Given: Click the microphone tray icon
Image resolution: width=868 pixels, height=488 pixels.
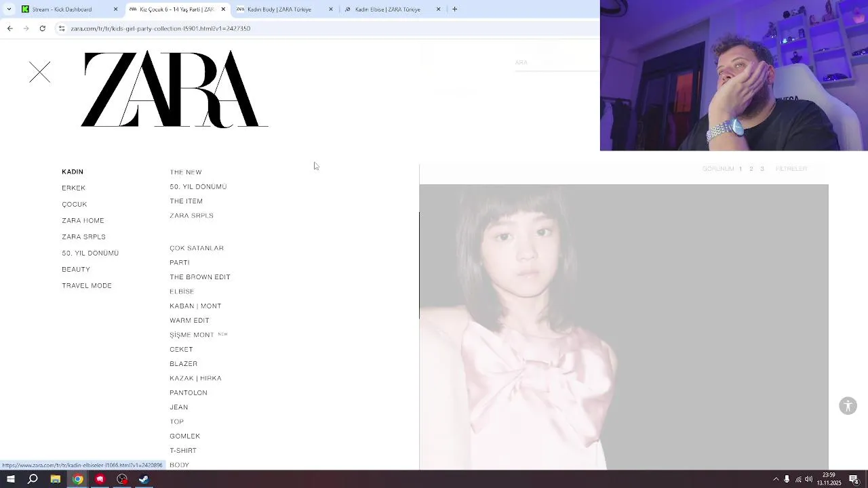Looking at the screenshot, I should 787,479.
